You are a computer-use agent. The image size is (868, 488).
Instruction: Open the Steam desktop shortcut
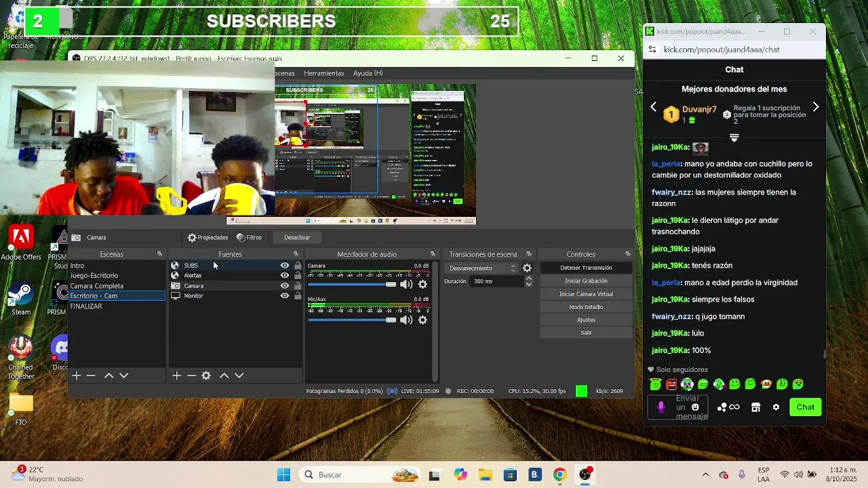click(x=21, y=299)
